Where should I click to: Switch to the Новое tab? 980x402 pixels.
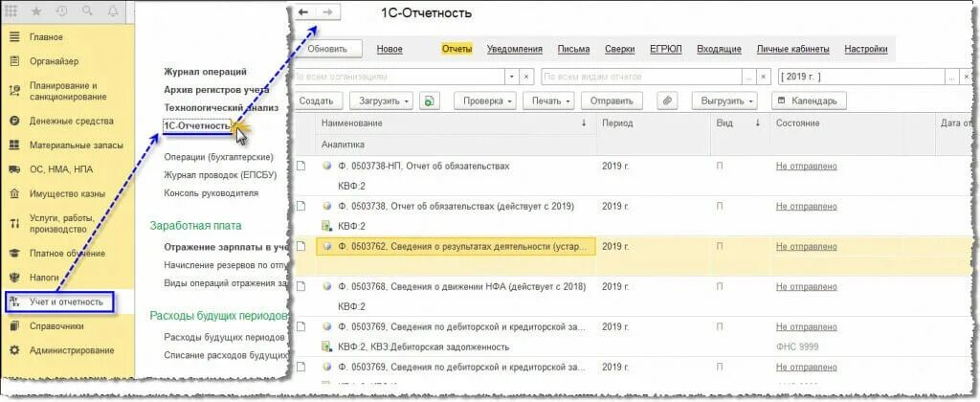pyautogui.click(x=390, y=49)
